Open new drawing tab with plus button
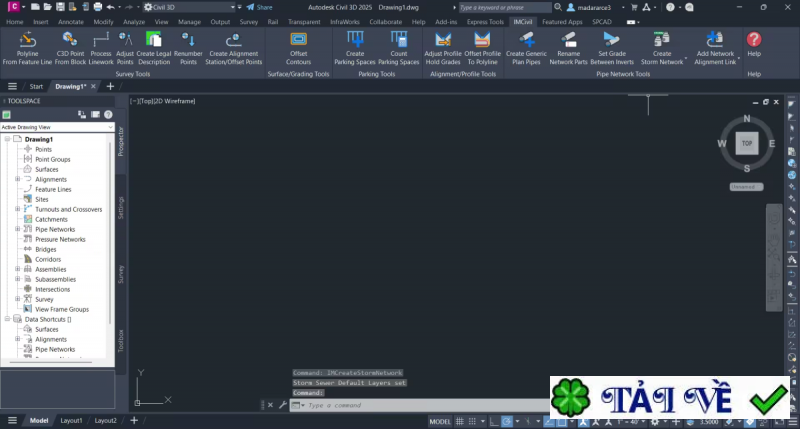Image resolution: width=800 pixels, height=429 pixels. (110, 86)
